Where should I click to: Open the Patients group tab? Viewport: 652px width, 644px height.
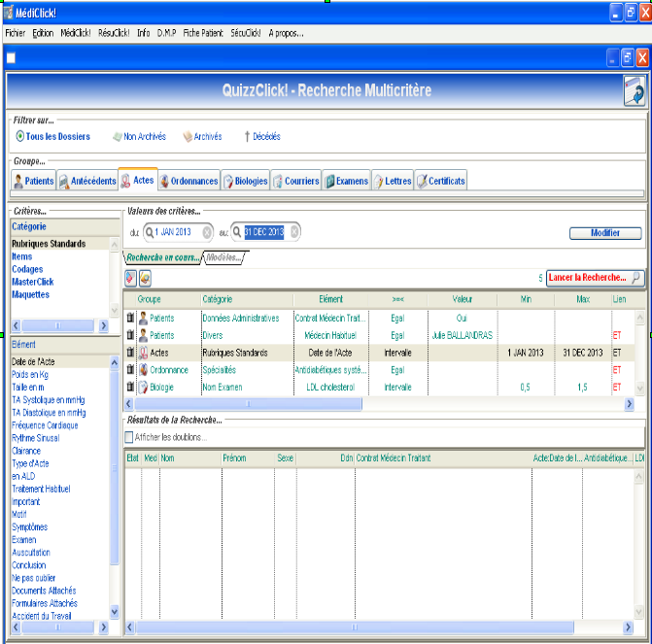pyautogui.click(x=34, y=181)
